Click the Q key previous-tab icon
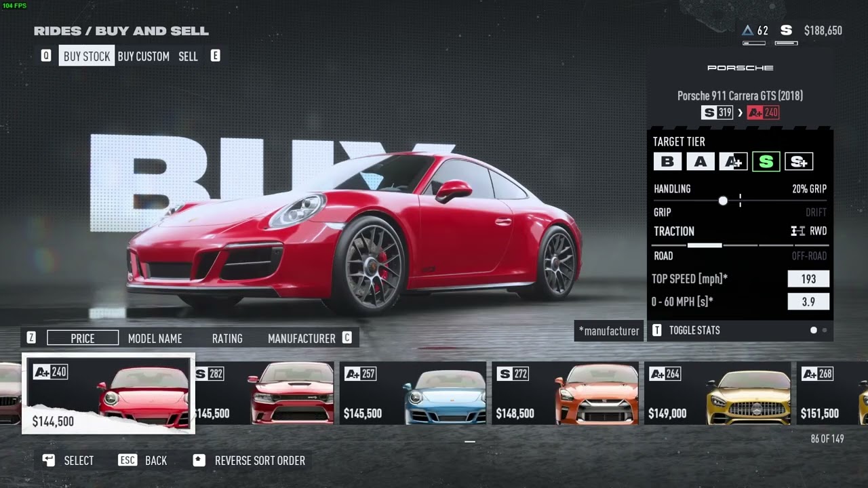Screen dimensions: 868x488 46,56
